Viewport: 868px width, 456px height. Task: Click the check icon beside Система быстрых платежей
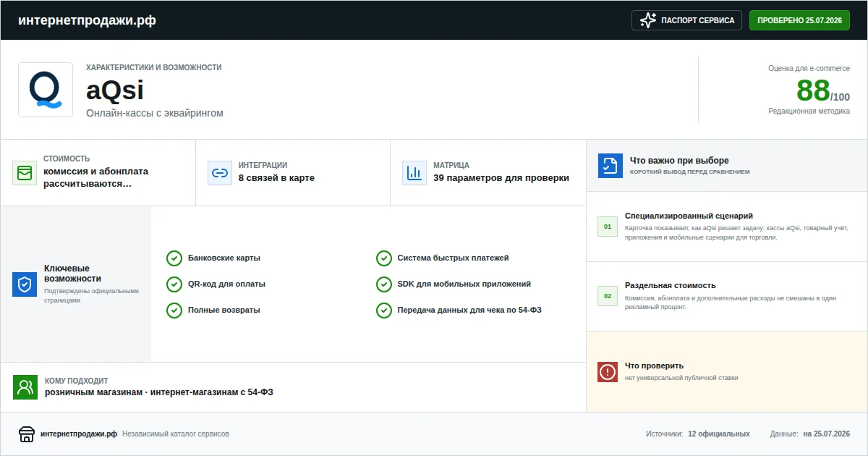[x=384, y=258]
